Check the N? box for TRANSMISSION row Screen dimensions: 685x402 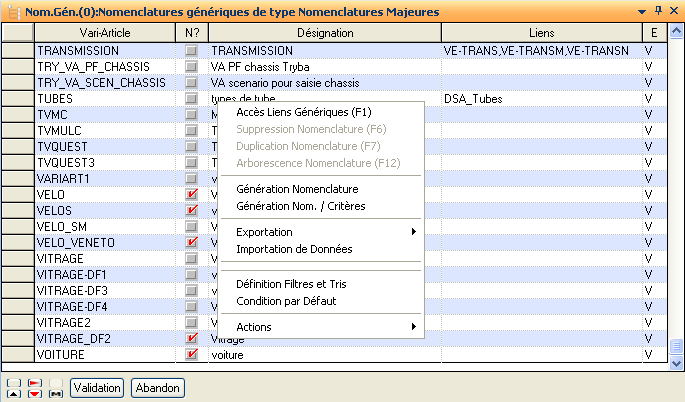[x=192, y=50]
